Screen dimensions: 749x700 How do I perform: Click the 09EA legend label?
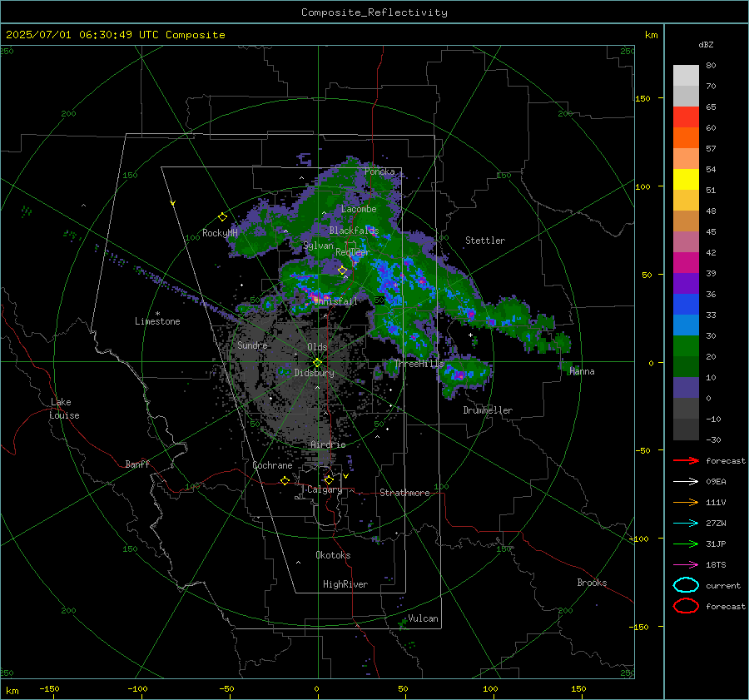pos(716,482)
